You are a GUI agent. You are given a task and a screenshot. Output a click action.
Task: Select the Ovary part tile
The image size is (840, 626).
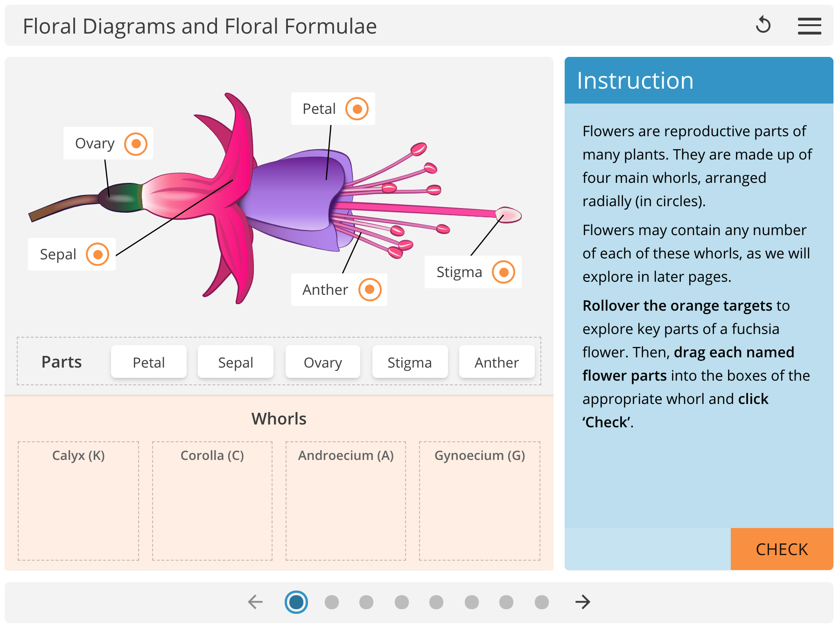pyautogui.click(x=322, y=362)
